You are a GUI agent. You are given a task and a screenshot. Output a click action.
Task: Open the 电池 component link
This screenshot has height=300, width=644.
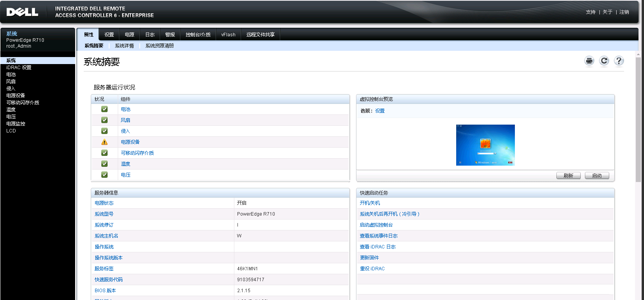[126, 109]
